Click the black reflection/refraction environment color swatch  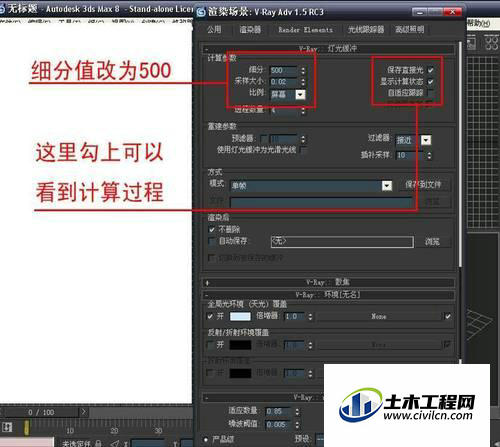[x=240, y=345]
